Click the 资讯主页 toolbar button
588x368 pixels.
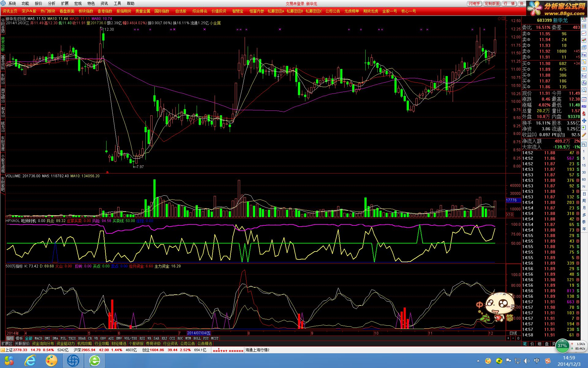pos(10,11)
